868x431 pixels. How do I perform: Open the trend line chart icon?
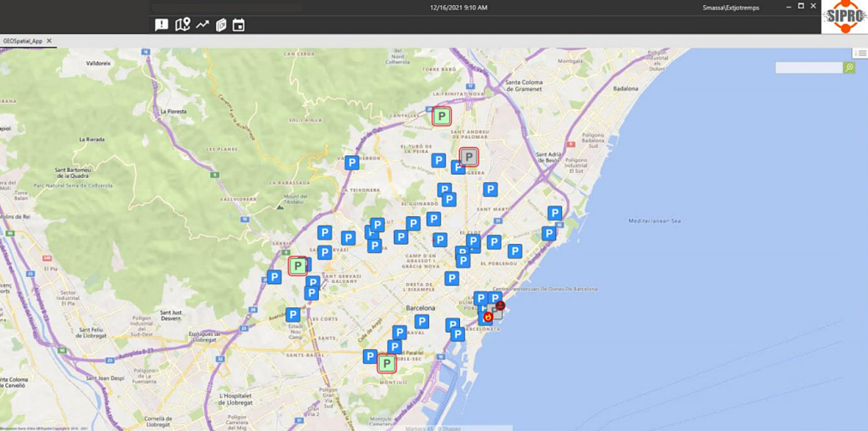pos(202,25)
